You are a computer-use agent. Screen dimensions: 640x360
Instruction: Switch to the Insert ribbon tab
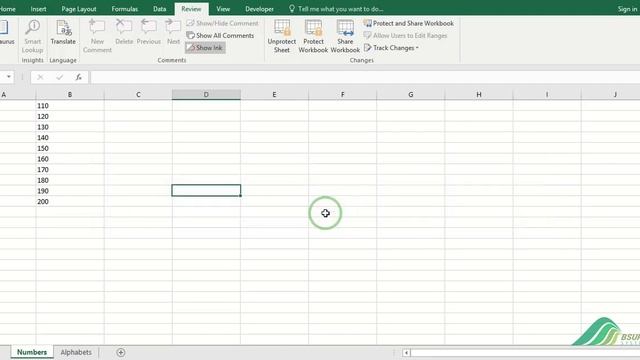point(38,9)
